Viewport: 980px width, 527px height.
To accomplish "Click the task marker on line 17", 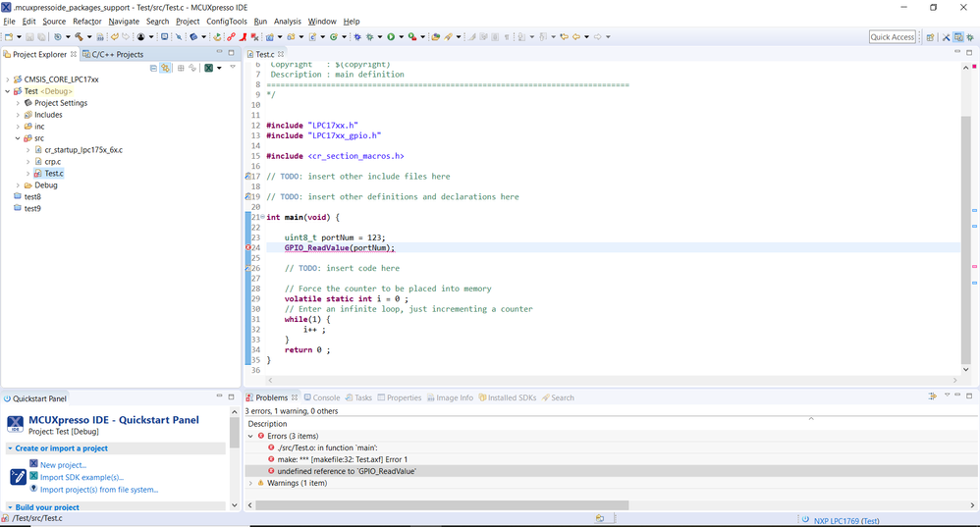I will [x=248, y=177].
